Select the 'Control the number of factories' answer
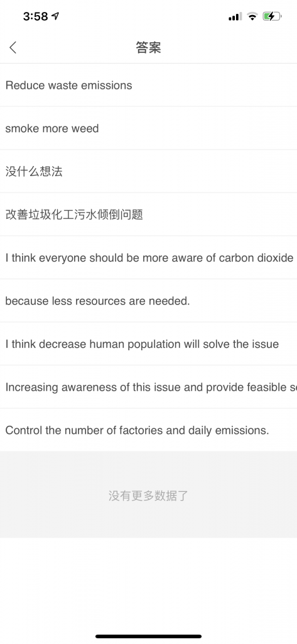The image size is (297, 644). [148, 430]
